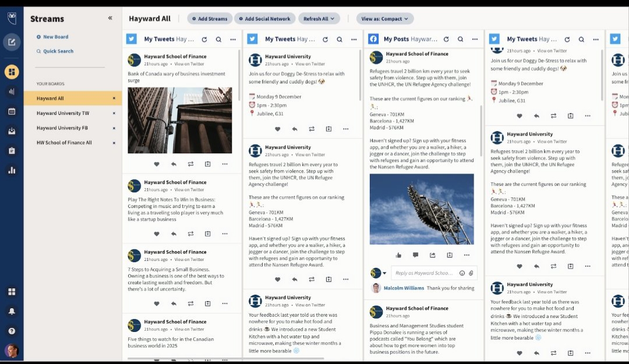Screen dimensions: 629x364
Task: Open the stadium floodlight photo in Facebook post
Action: click(x=422, y=209)
